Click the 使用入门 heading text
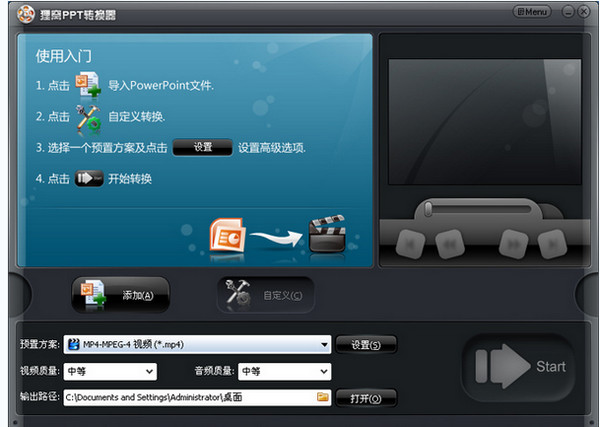The image size is (600, 427). [64, 56]
